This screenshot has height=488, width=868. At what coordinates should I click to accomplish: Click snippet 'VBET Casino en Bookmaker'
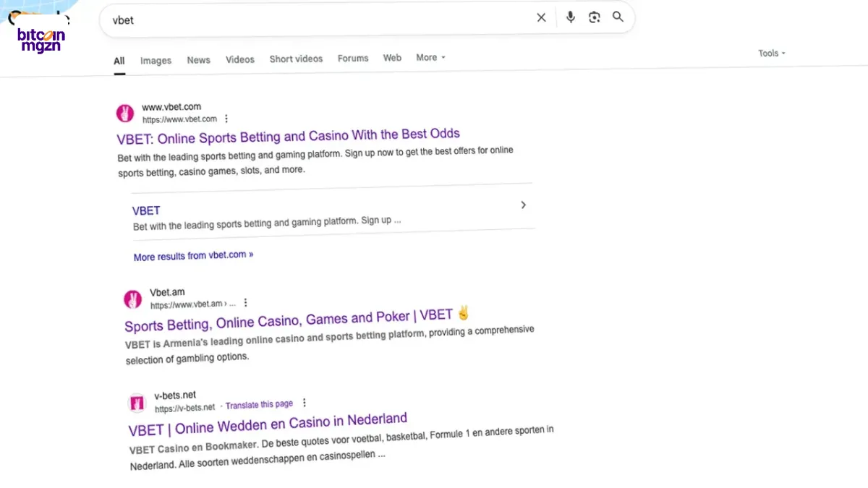point(342,448)
